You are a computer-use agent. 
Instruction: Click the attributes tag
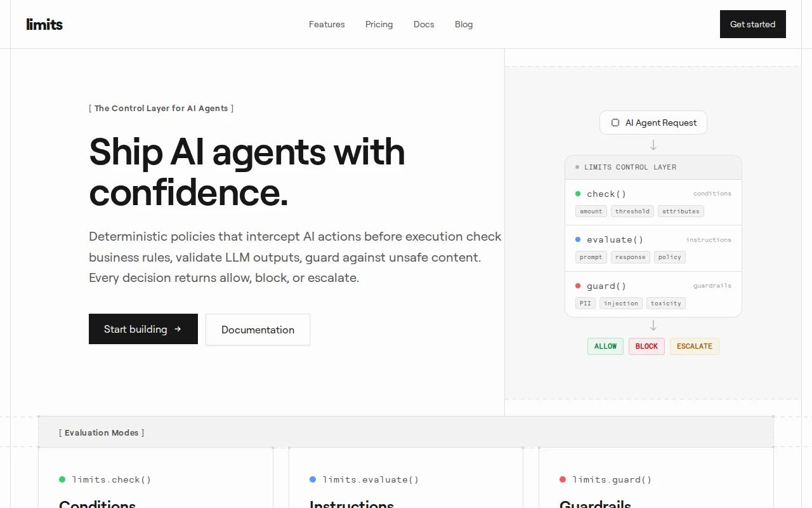[x=681, y=211]
